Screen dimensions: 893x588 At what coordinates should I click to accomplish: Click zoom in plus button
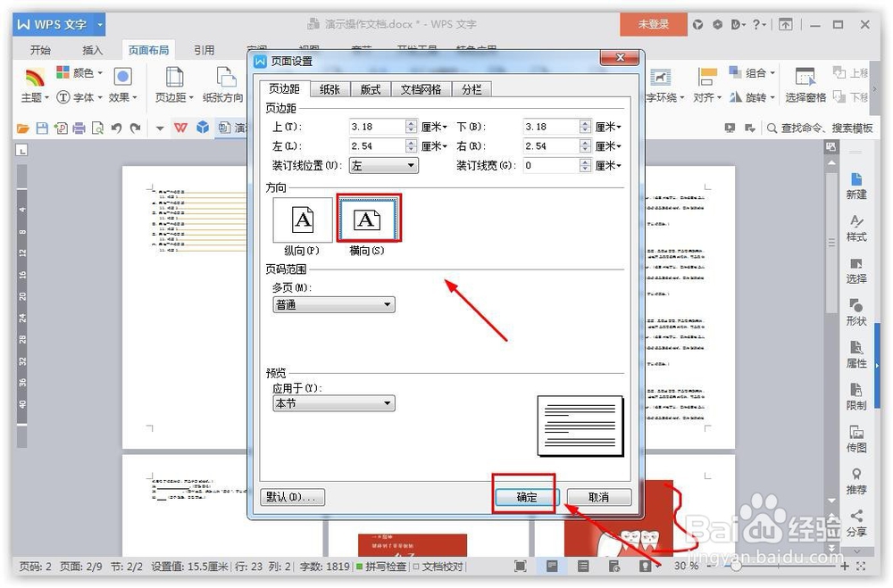tap(844, 567)
